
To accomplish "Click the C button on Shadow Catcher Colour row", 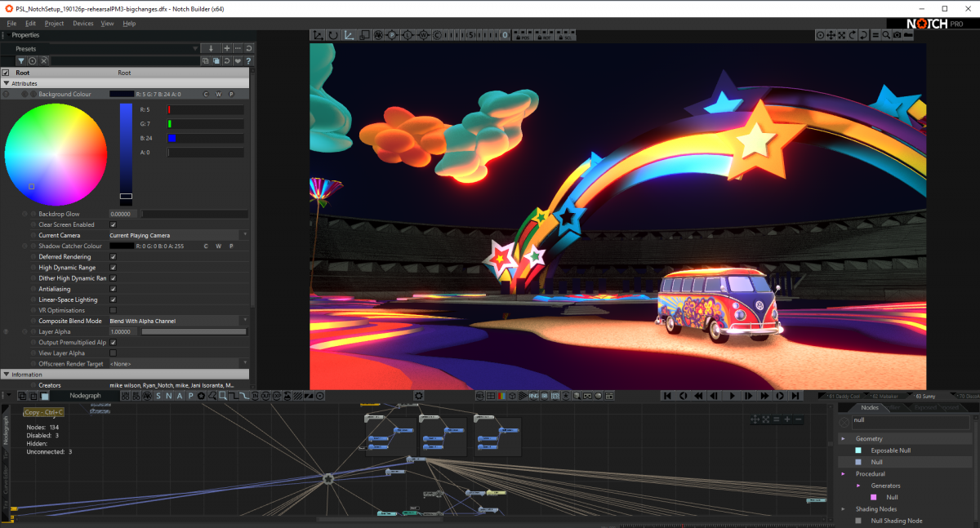I will pos(206,246).
